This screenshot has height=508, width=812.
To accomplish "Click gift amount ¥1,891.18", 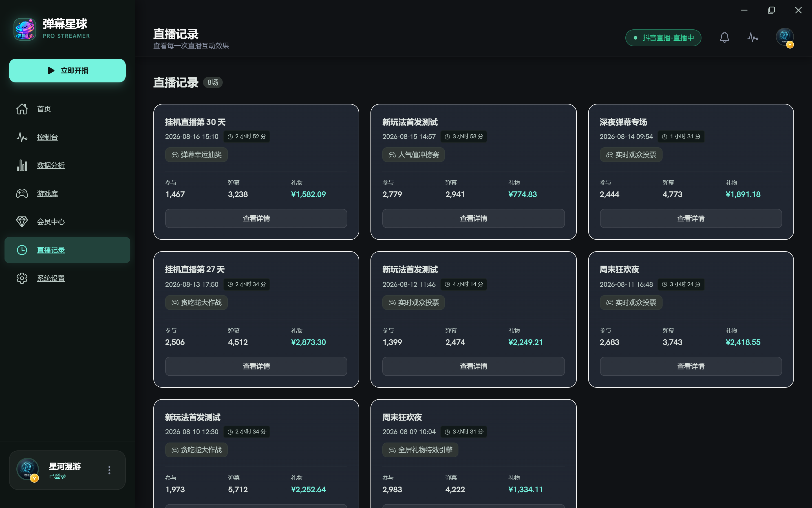I will 743,194.
